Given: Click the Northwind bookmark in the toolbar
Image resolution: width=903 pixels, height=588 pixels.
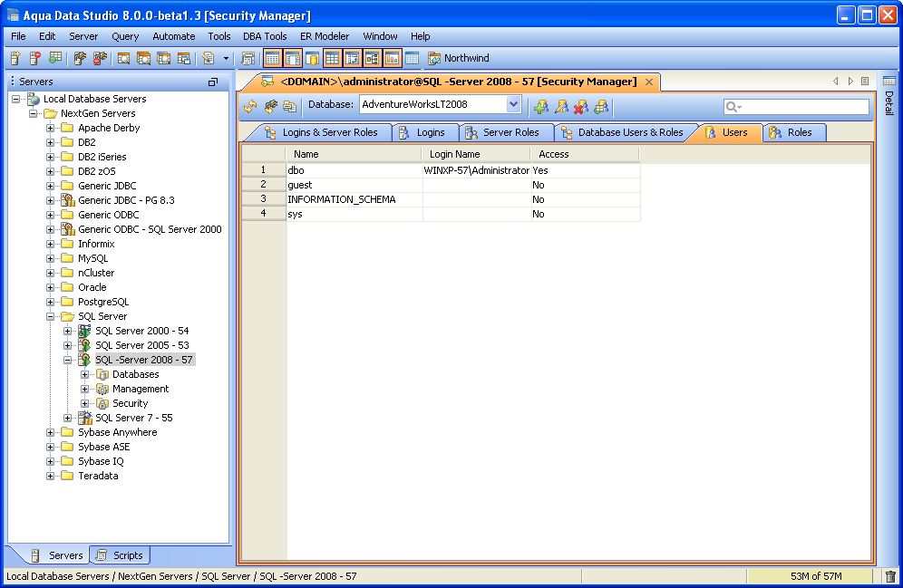Looking at the screenshot, I should point(459,58).
